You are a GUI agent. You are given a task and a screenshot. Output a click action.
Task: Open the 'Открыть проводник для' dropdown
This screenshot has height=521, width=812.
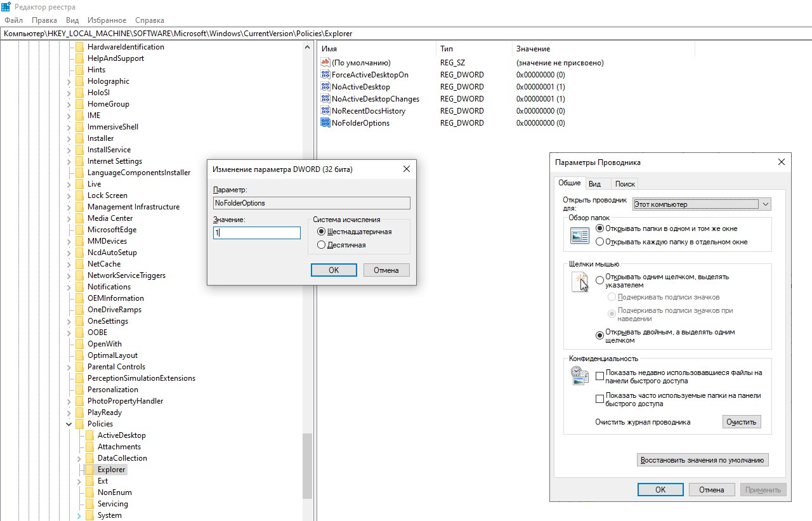(702, 204)
